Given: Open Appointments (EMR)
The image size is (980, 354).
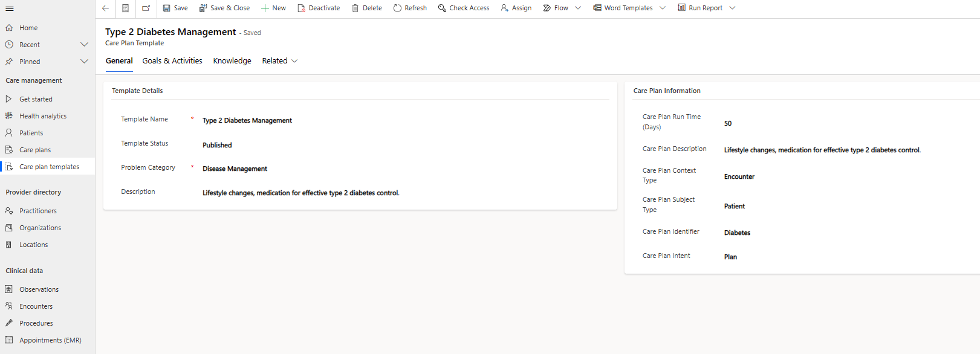Looking at the screenshot, I should click(x=47, y=340).
